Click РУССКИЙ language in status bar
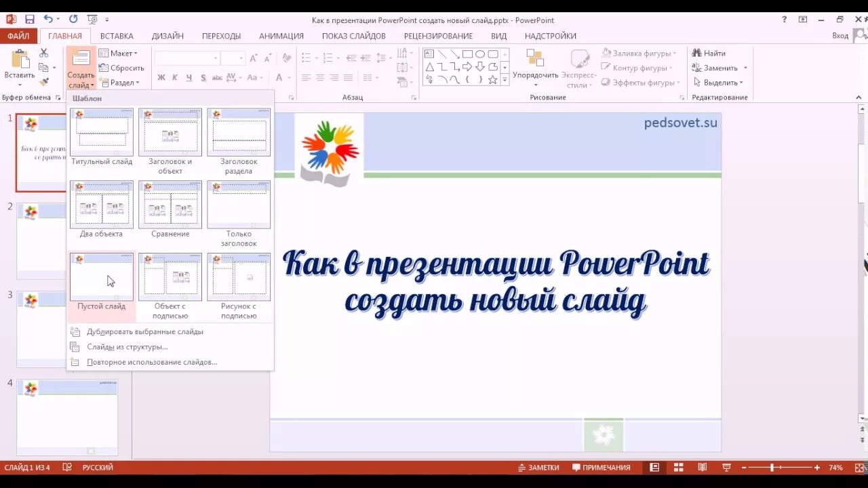The width and height of the screenshot is (868, 488). coord(98,468)
